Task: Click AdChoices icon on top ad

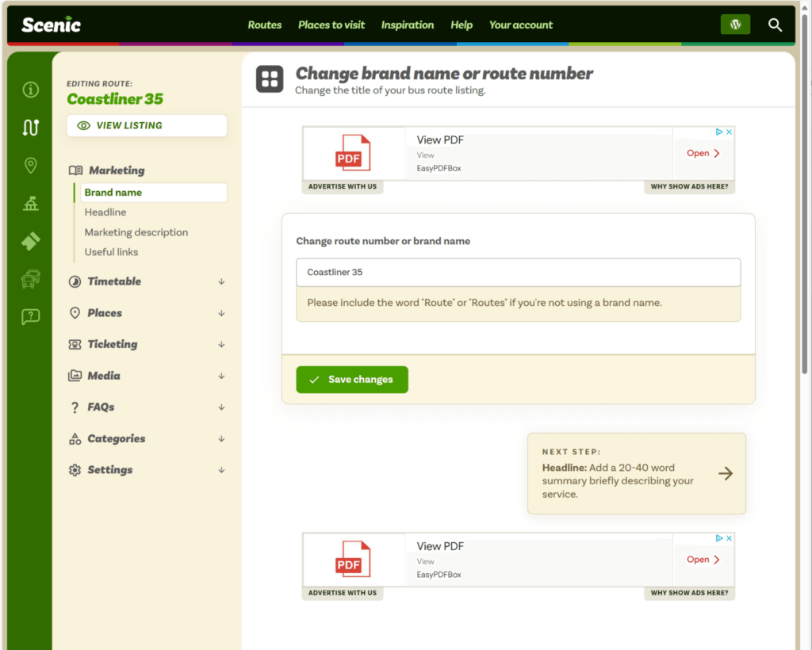Action: tap(719, 132)
